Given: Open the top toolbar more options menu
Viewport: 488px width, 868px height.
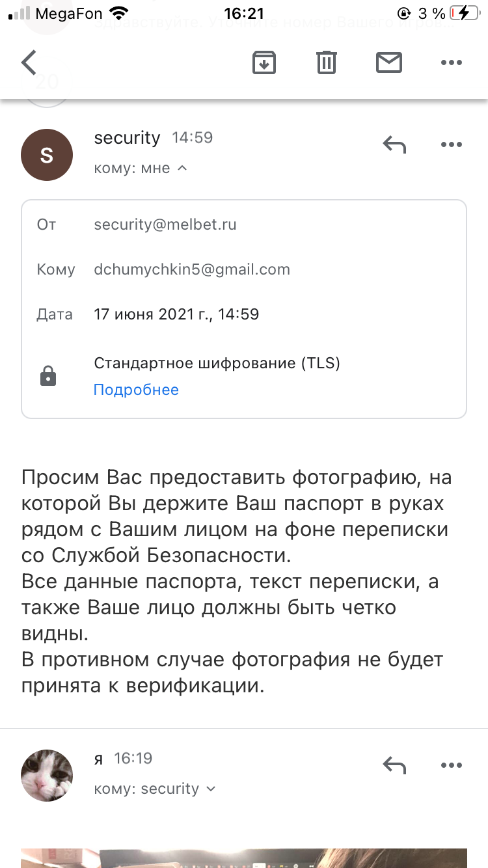Looking at the screenshot, I should point(451,62).
